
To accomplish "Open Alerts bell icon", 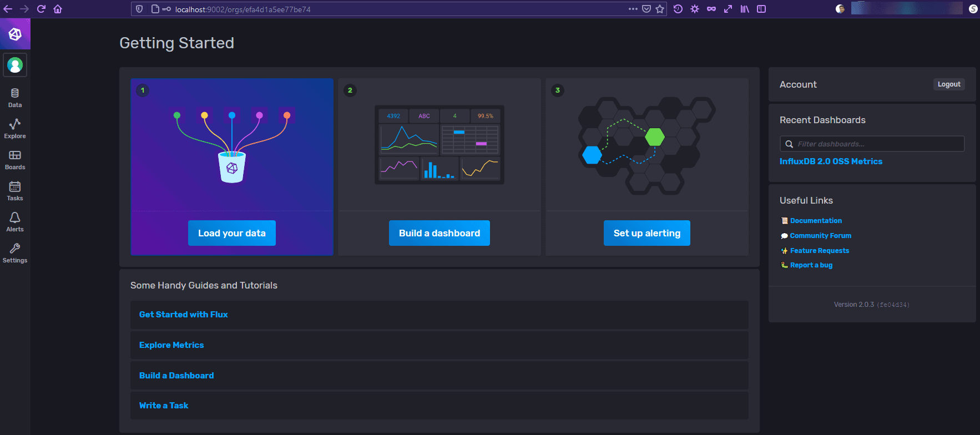I will pyautogui.click(x=15, y=217).
